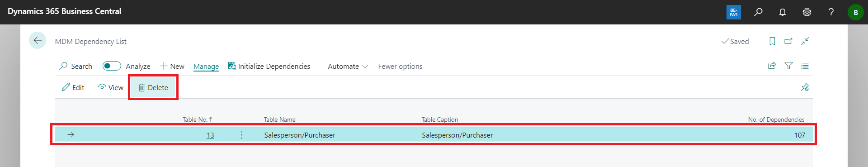Open the notifications bell
Image resolution: width=868 pixels, height=167 pixels.
point(783,12)
